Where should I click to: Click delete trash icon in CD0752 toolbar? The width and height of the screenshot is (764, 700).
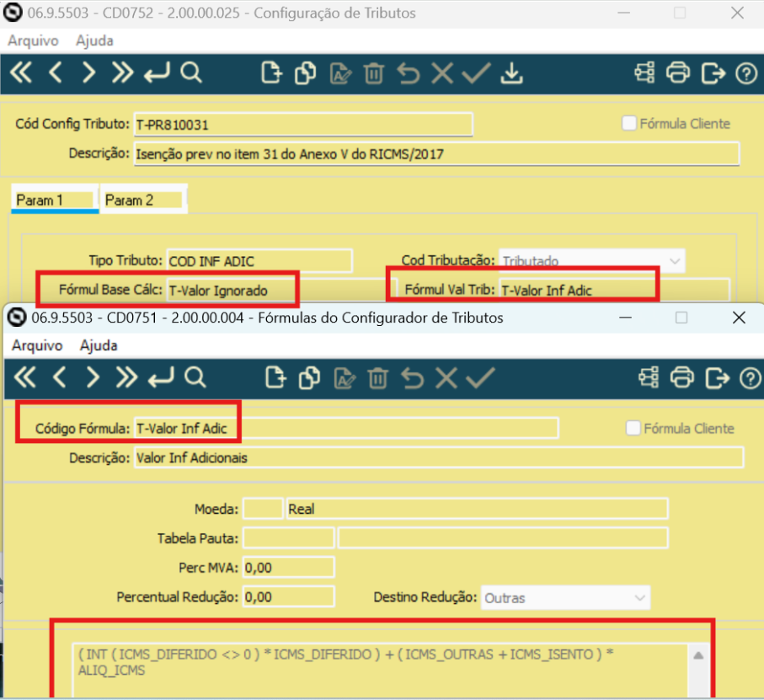(374, 74)
